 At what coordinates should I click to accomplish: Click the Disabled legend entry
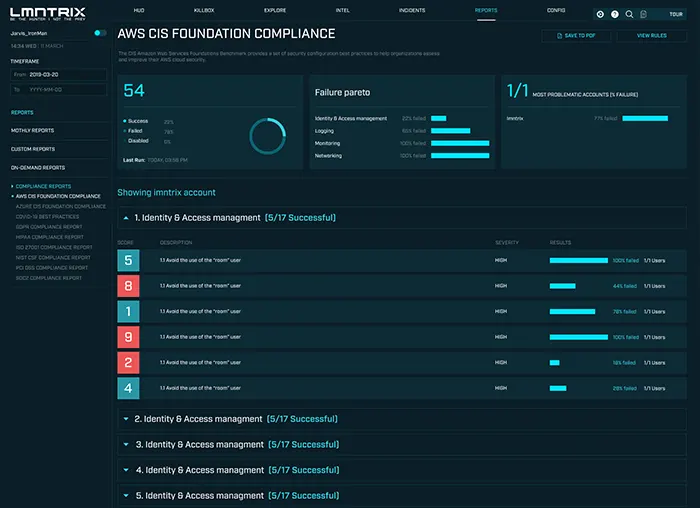coord(138,141)
